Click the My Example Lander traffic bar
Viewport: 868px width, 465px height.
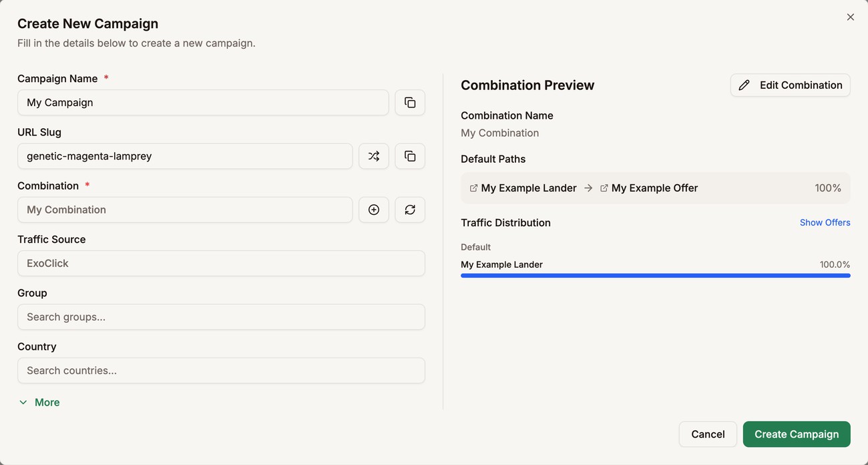656,276
